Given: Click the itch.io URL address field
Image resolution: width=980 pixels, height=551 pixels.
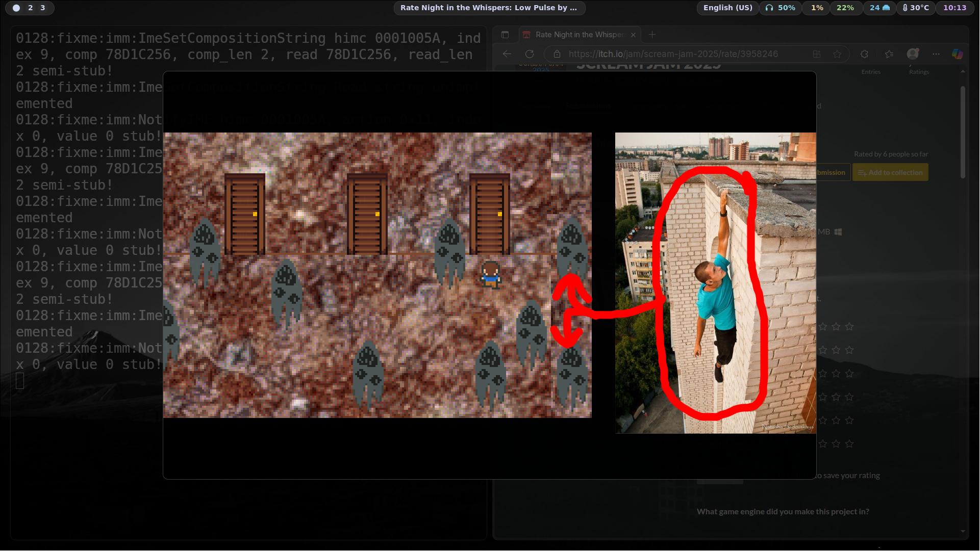Looking at the screenshot, I should point(673,54).
